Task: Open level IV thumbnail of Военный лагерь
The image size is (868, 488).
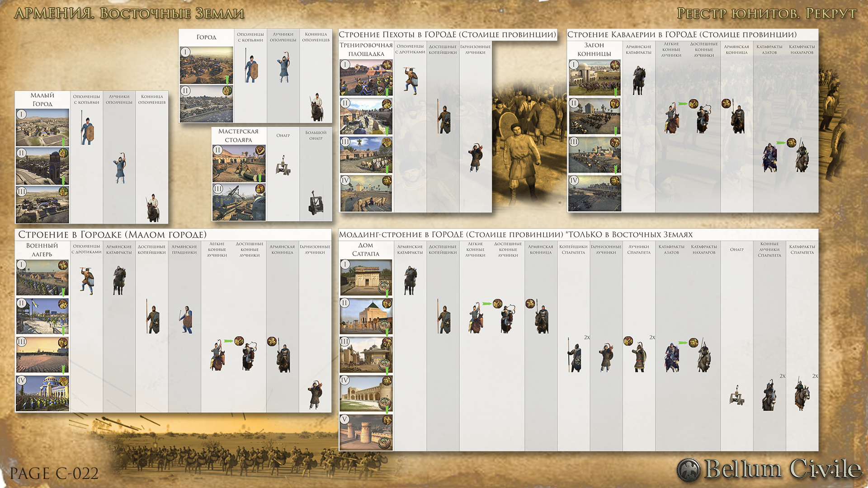Action: (42, 393)
